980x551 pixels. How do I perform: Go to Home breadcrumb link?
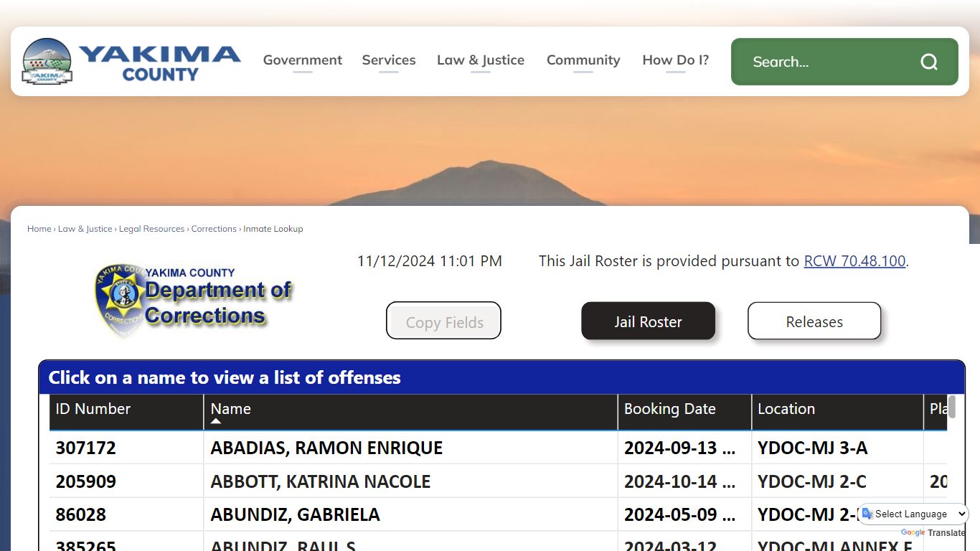pos(39,229)
